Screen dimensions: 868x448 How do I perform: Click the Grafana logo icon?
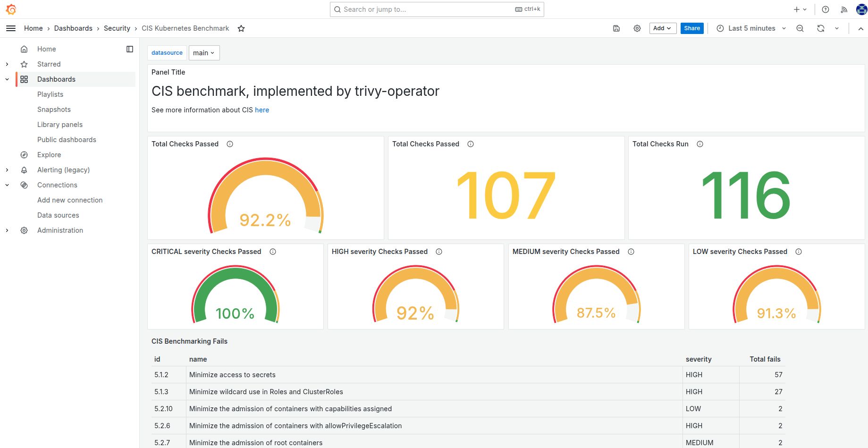11,9
